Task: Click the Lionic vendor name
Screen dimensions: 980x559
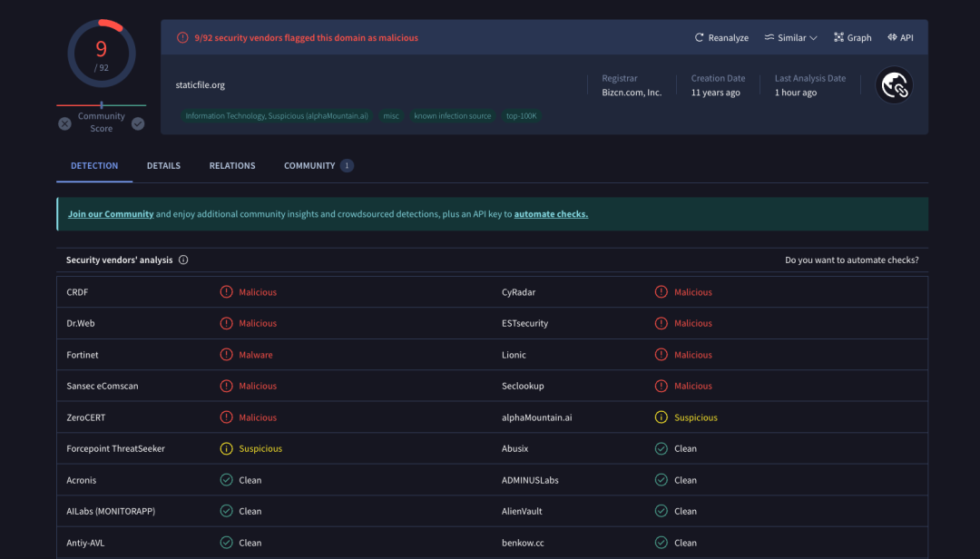Action: (514, 355)
